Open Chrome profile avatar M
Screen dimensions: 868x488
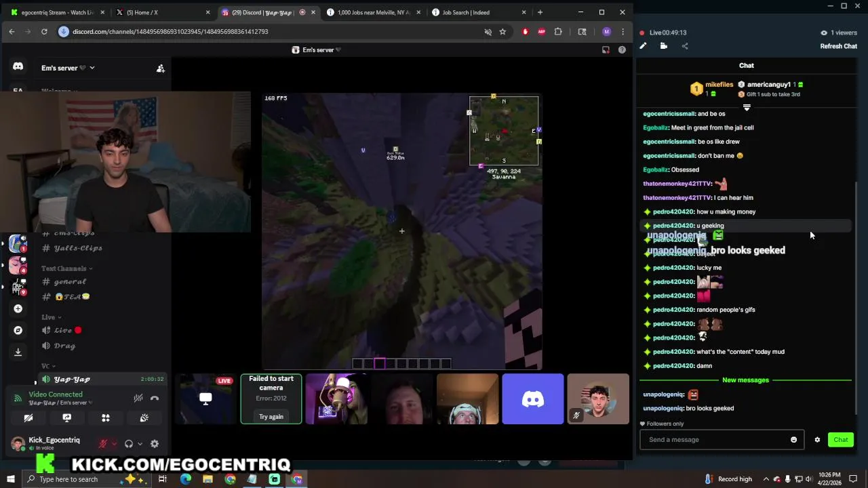point(606,32)
